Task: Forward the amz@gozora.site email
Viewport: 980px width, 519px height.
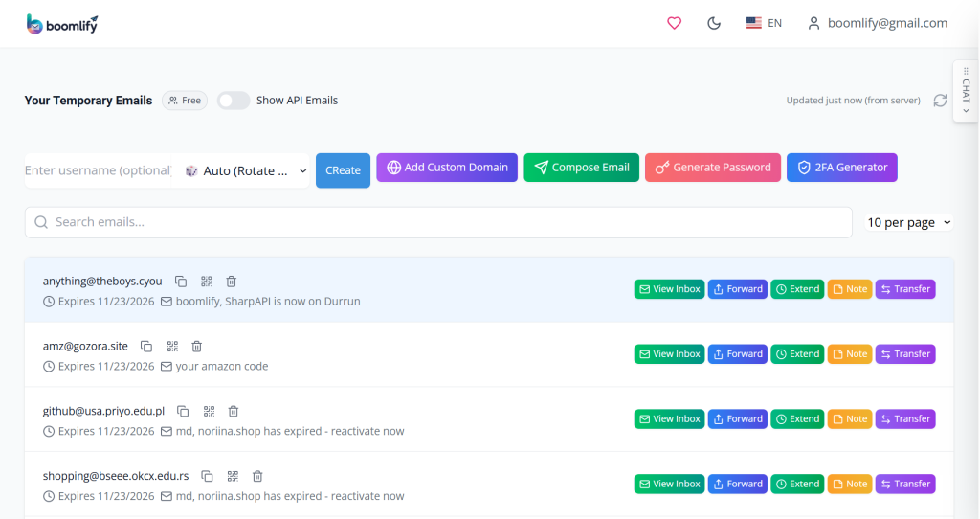Action: click(738, 354)
